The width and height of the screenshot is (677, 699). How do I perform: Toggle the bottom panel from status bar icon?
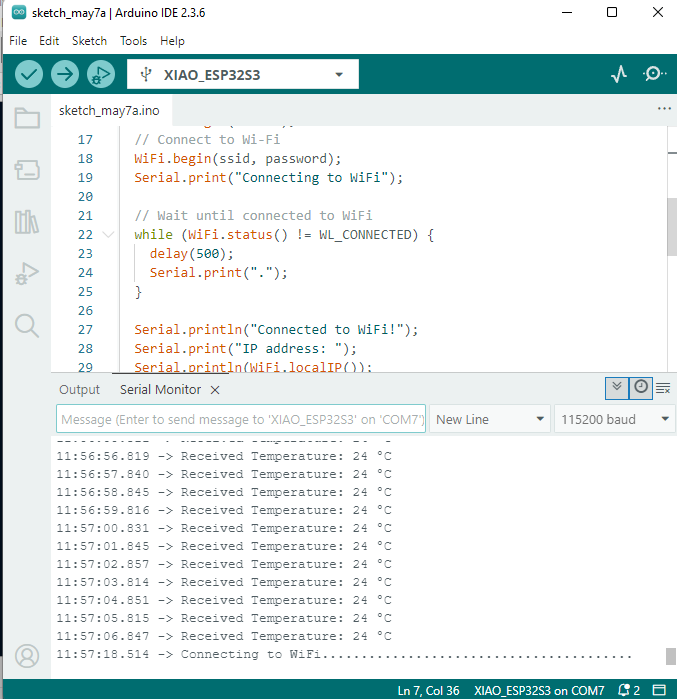click(x=660, y=690)
